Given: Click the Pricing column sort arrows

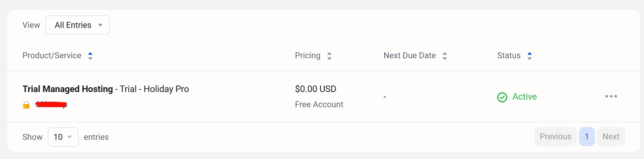Looking at the screenshot, I should coord(329,56).
